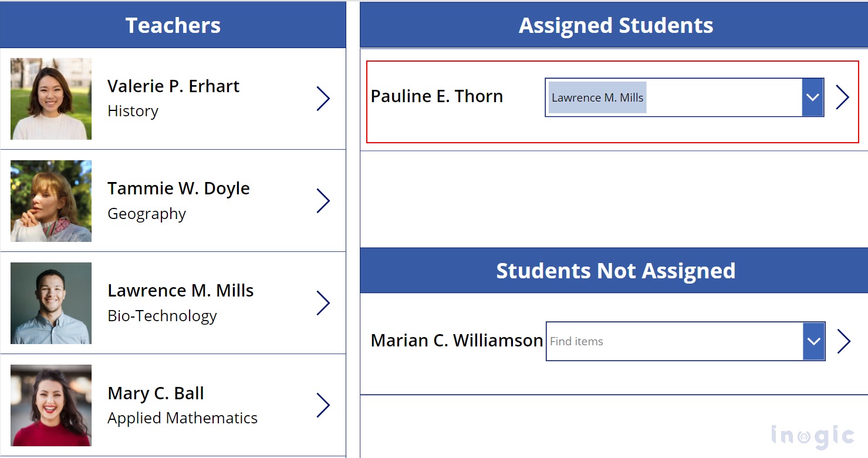Open Tammie W. Doyle's photo
The image size is (868, 458).
(x=51, y=201)
